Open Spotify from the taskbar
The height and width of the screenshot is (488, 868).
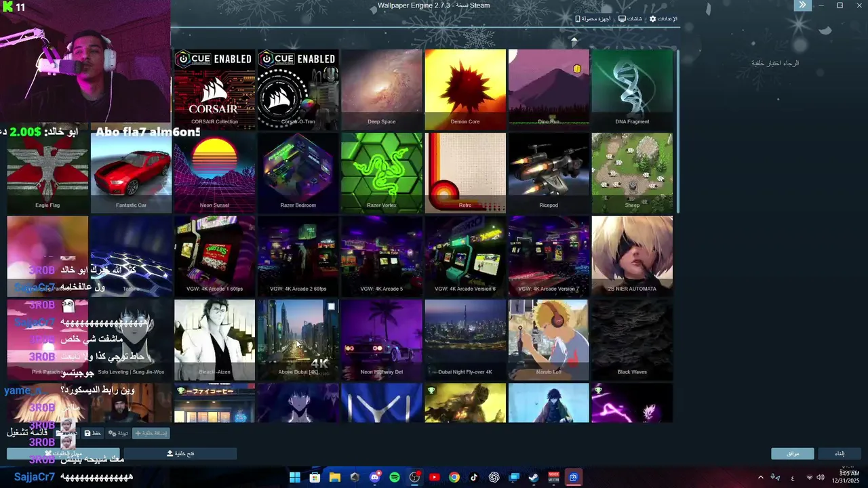tap(395, 477)
